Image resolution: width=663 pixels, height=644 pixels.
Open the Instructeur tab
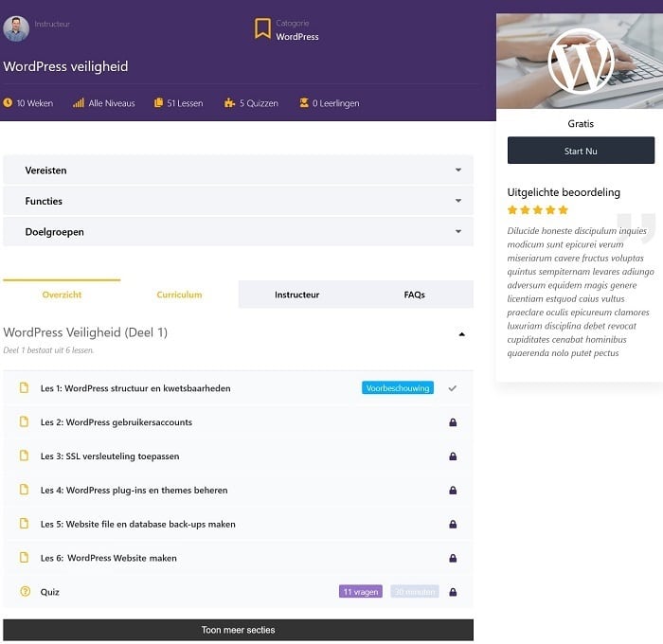pyautogui.click(x=296, y=295)
